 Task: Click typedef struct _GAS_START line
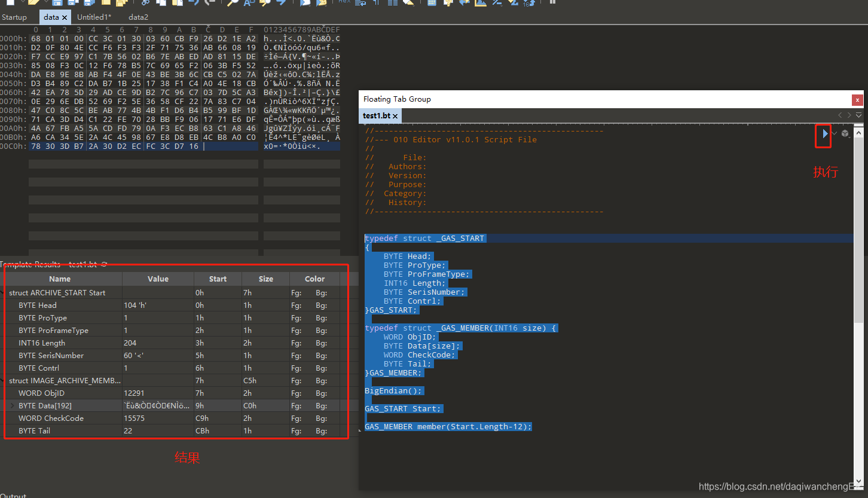pyautogui.click(x=424, y=238)
